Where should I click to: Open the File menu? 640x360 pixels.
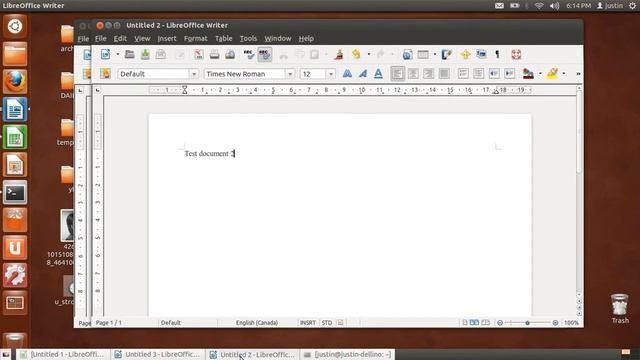pos(100,38)
